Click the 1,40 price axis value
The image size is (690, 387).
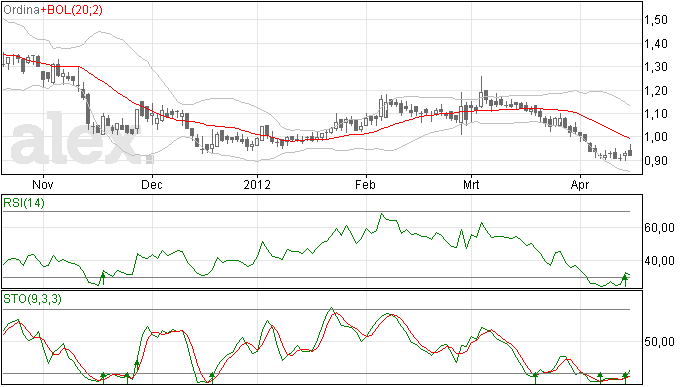(x=656, y=44)
